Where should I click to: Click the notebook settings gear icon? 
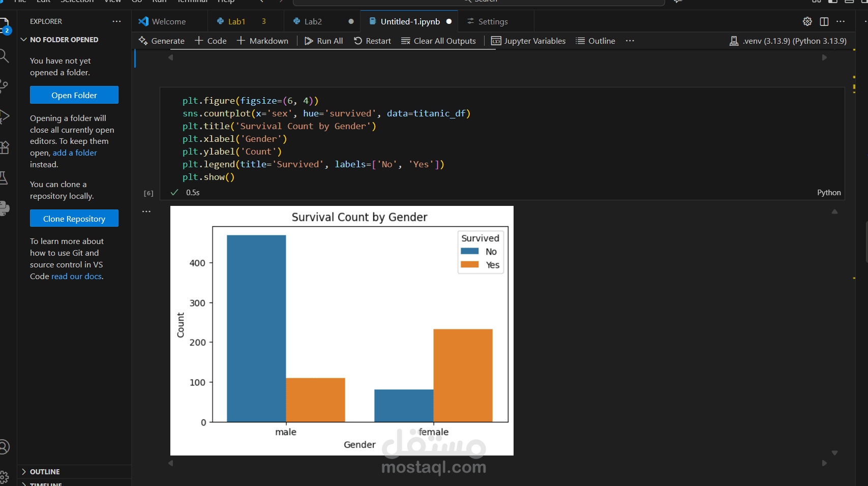tap(807, 21)
